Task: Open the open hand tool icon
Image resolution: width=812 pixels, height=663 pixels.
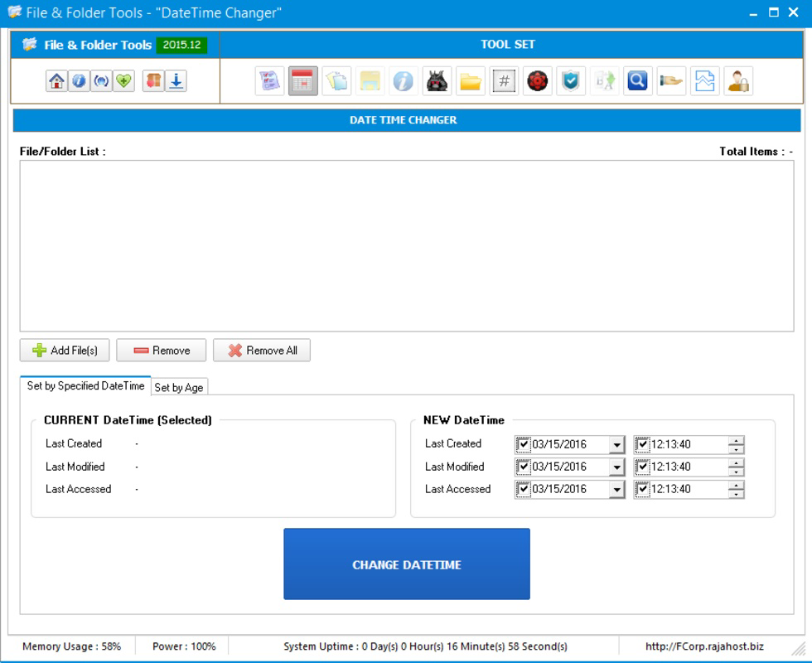Action: click(x=671, y=81)
